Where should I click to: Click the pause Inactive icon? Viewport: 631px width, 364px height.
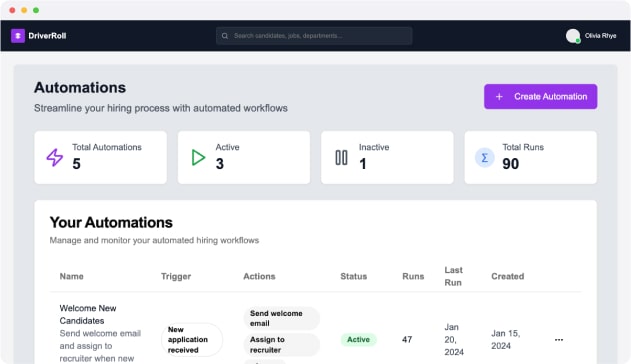click(341, 157)
